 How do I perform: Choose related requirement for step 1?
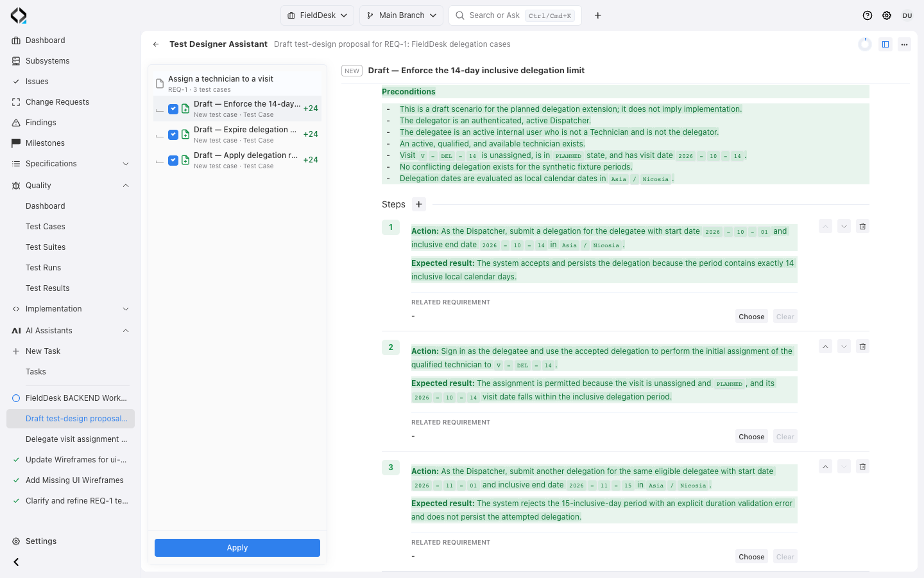click(x=751, y=317)
